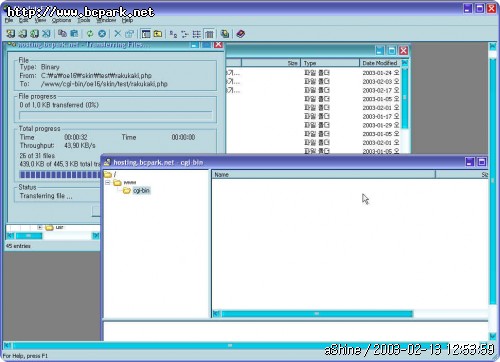Click the Disconnect icon with blue X
Image resolution: width=500 pixels, height=362 pixels.
pyautogui.click(x=46, y=33)
